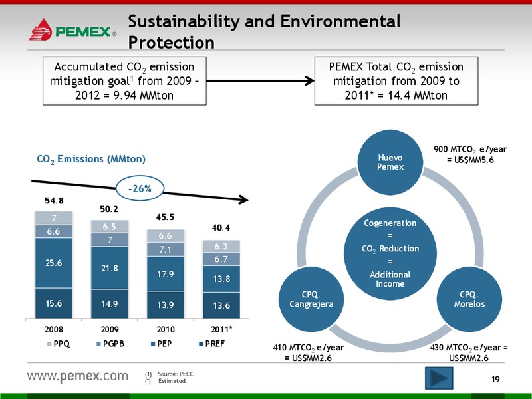Click the PEMEX eagle logo
Image resolution: width=532 pixels, height=399 pixels.
point(41,29)
